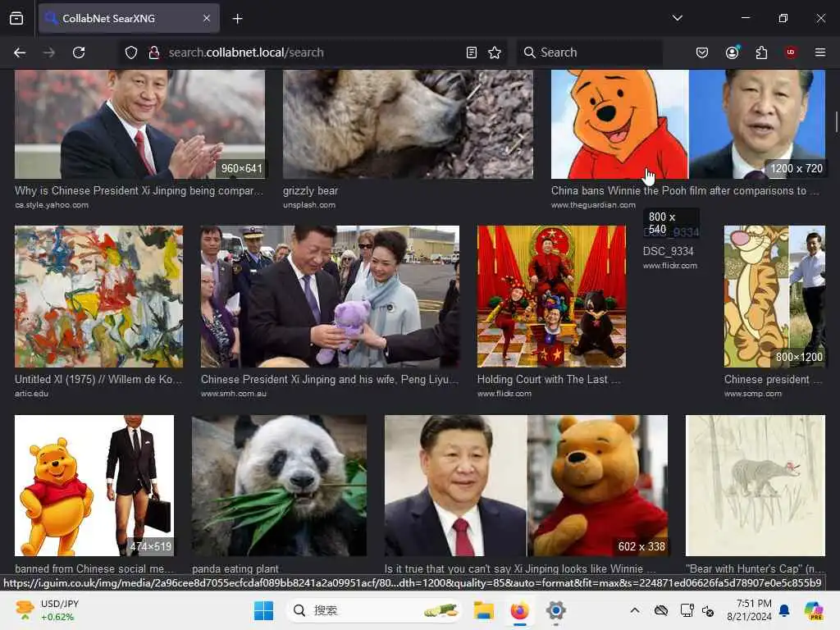Click the www.theguardian.com source text
The image size is (840, 630).
pyautogui.click(x=593, y=205)
